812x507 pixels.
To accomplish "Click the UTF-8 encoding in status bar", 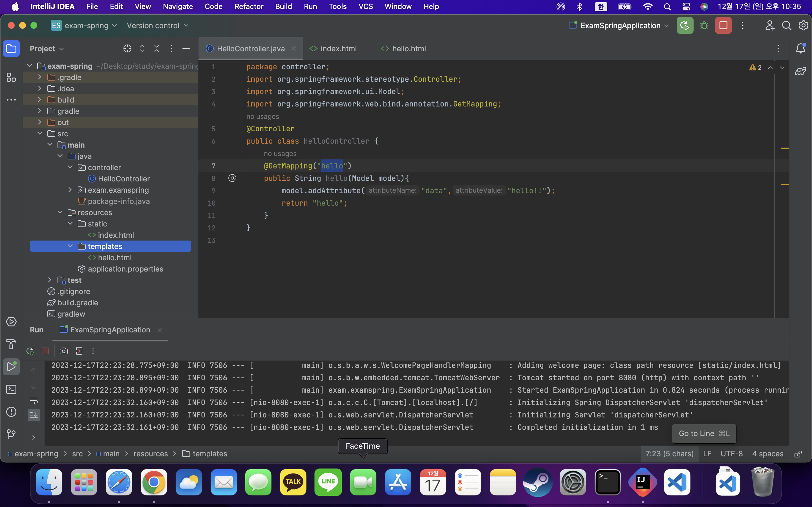I will tap(732, 453).
